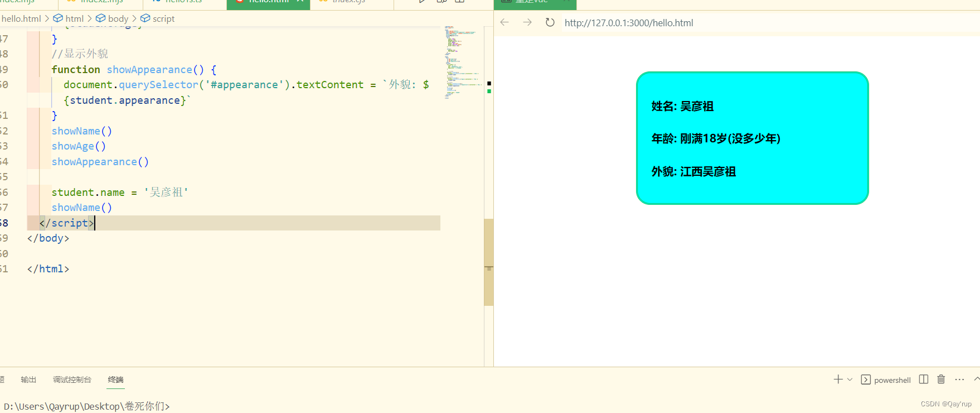Viewport: 980px width, 413px height.
Task: Split the terminal panel
Action: pyautogui.click(x=924, y=380)
